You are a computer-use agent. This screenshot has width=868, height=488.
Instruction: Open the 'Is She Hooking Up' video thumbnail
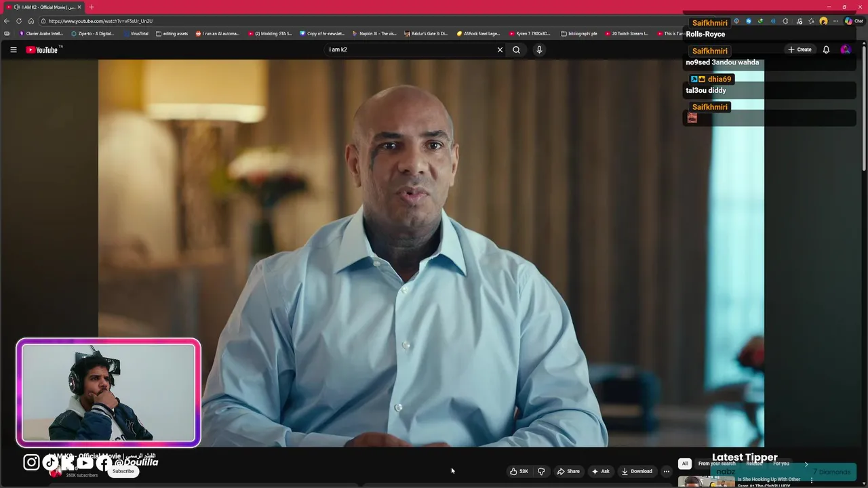tap(706, 482)
